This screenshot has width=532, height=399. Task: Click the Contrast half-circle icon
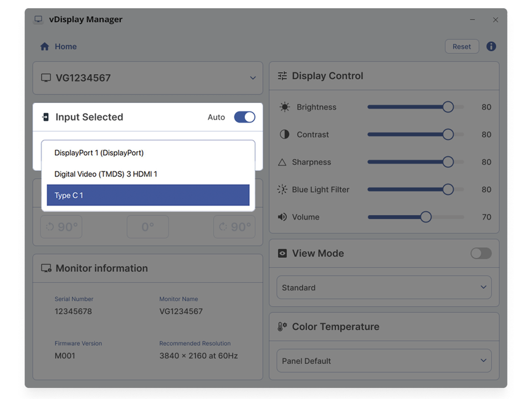(x=284, y=135)
